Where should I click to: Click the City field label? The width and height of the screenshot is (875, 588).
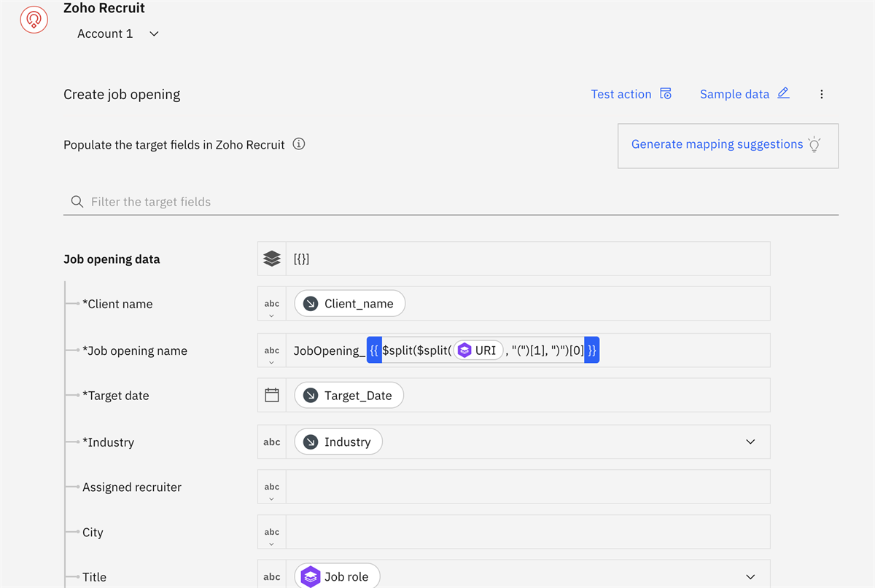(93, 533)
